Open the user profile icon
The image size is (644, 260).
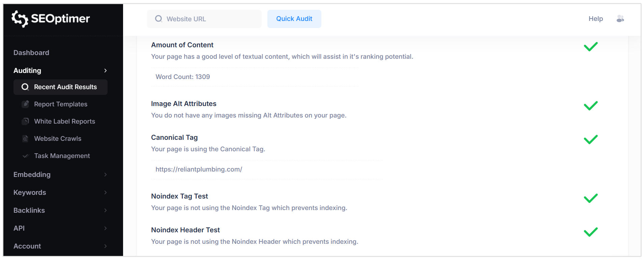[x=620, y=19]
